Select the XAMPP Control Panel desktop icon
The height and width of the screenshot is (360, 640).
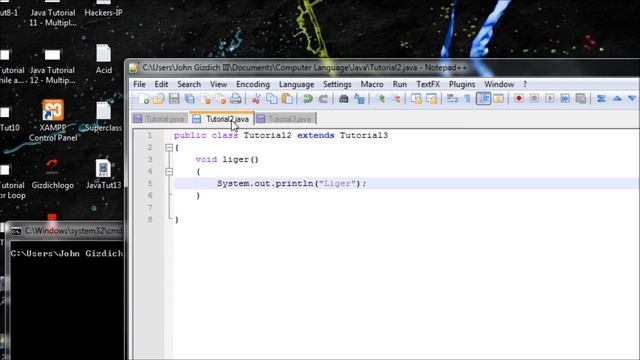53,120
